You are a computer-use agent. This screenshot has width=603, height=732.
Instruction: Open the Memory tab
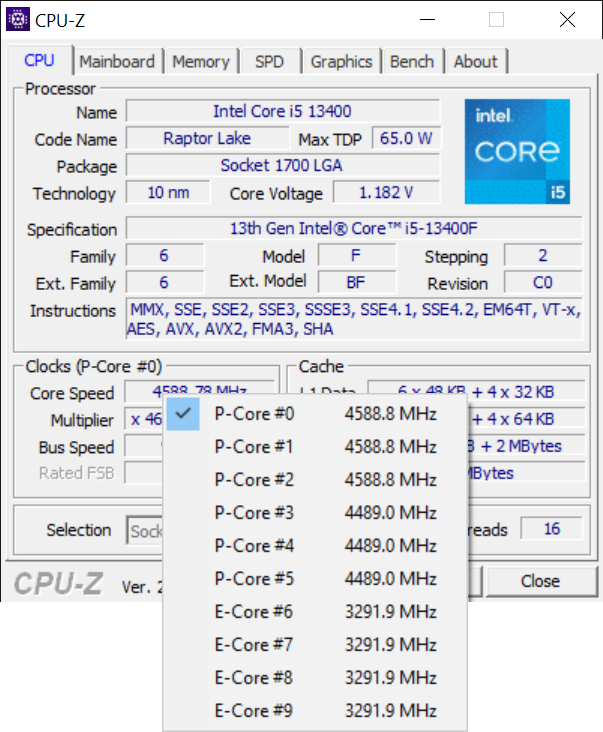[x=201, y=62]
